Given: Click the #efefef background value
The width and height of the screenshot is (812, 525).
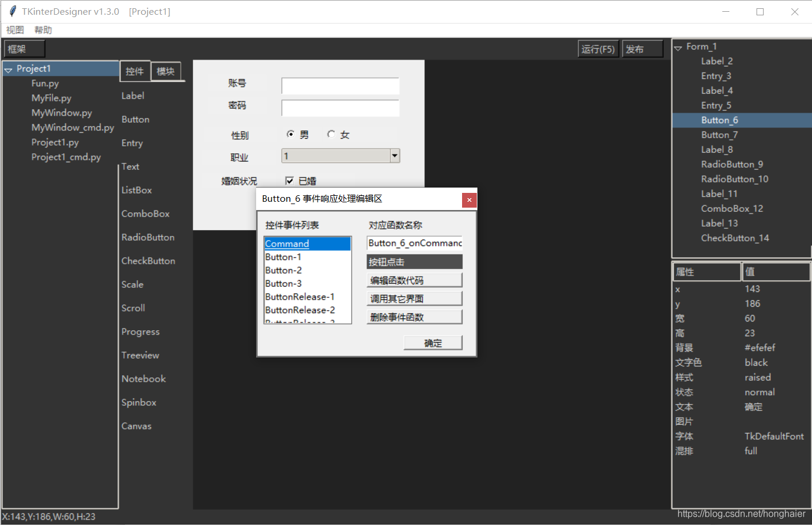Looking at the screenshot, I should pyautogui.click(x=759, y=348).
